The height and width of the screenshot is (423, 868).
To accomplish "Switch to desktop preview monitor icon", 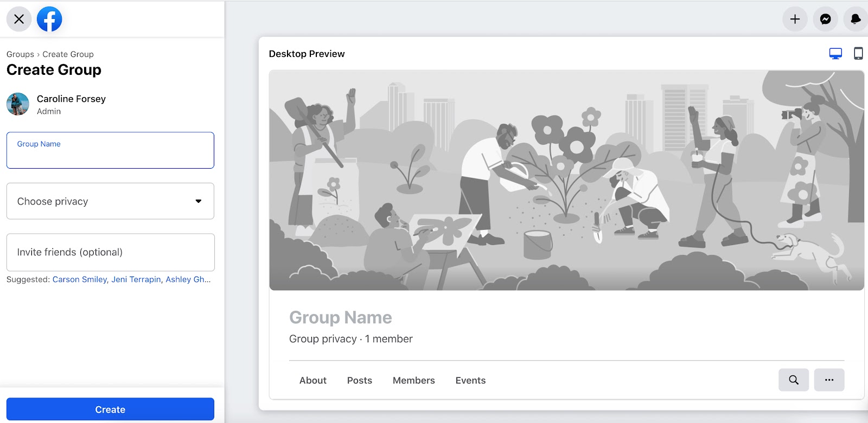I will coord(835,53).
